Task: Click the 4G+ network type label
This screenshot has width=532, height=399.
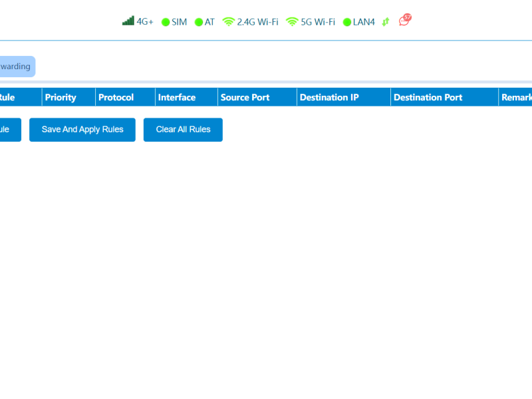Action: tap(145, 22)
